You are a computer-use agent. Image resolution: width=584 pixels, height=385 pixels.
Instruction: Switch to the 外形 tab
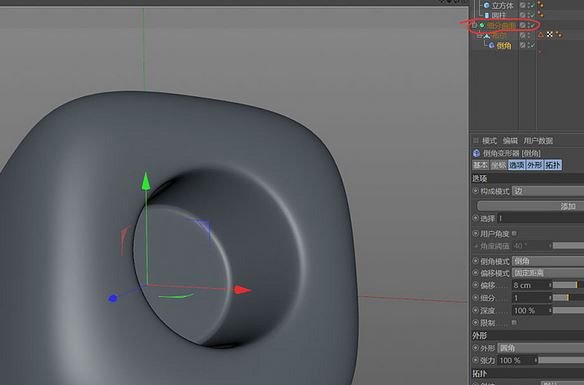pyautogui.click(x=534, y=165)
